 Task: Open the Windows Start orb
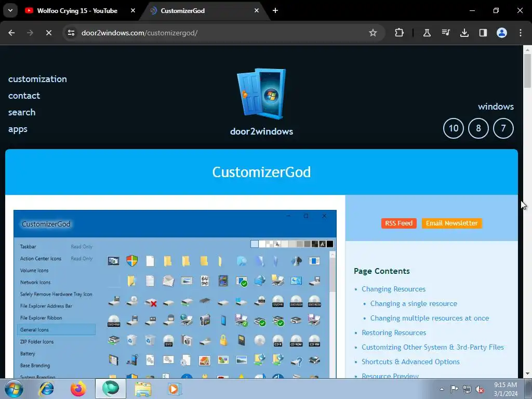[14, 389]
